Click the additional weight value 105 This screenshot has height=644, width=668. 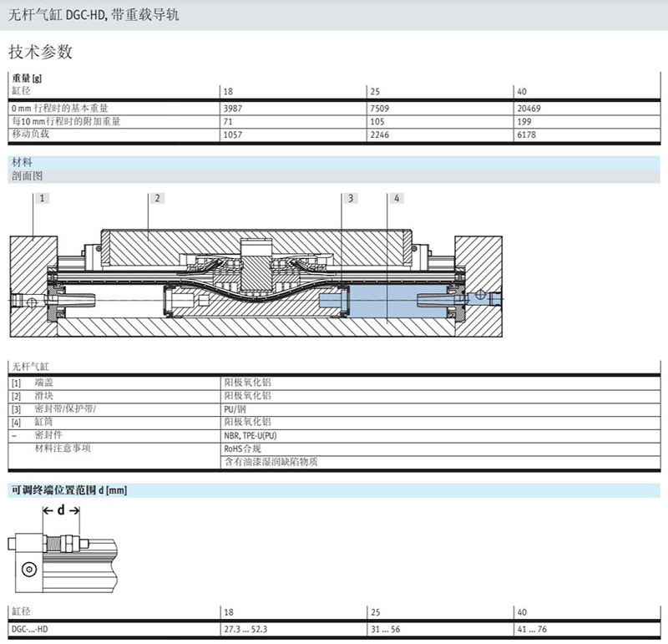tap(377, 121)
